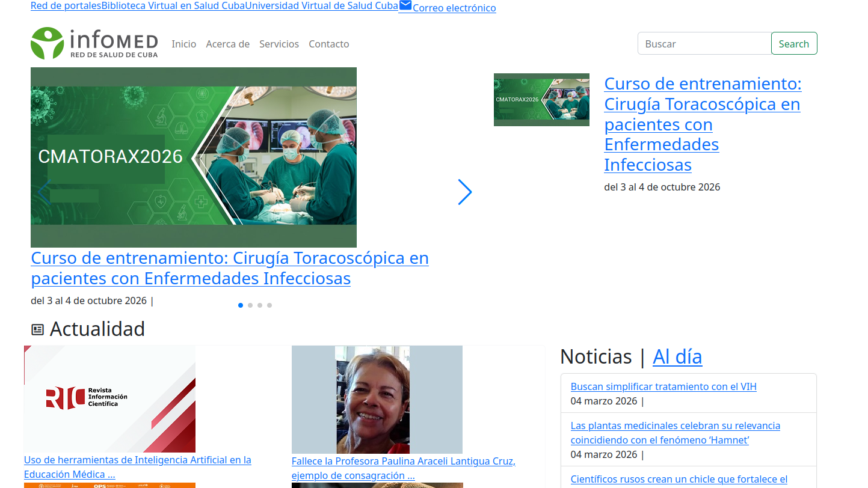868x488 pixels.
Task: Open the Inicio menu item
Action: (183, 44)
